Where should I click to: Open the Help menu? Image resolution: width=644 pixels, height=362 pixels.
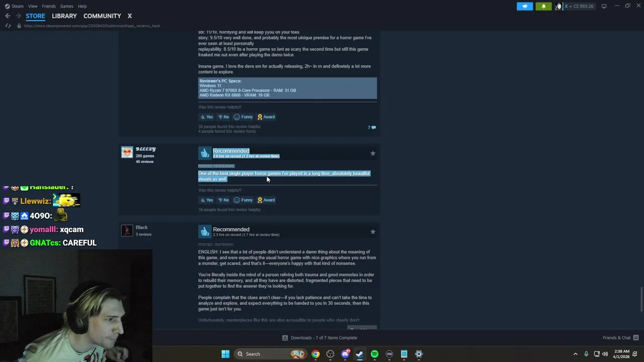83,6
